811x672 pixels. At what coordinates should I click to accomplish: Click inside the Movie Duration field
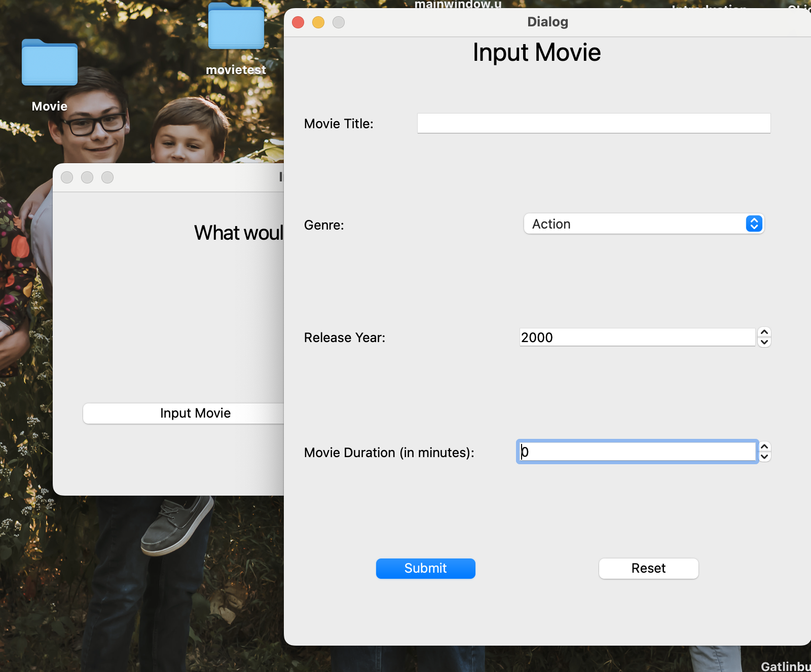(x=638, y=452)
